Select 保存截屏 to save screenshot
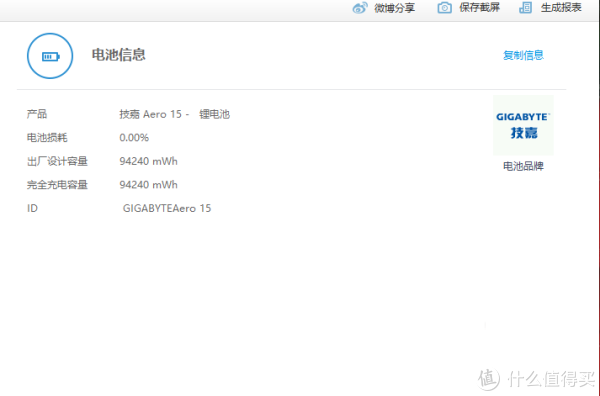Screen dimensions: 600x396 click(x=479, y=7)
